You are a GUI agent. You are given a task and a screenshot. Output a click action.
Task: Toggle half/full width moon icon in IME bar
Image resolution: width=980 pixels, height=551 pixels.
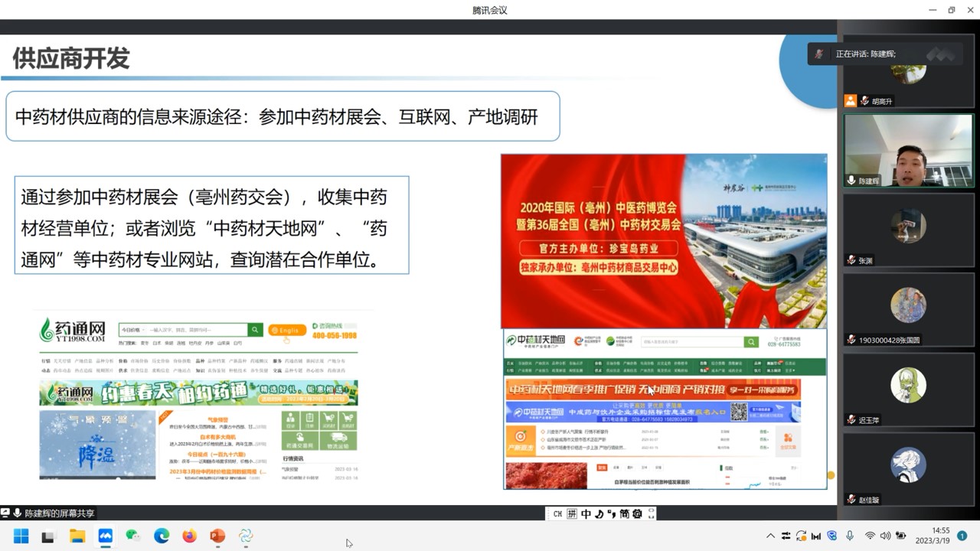[599, 514]
